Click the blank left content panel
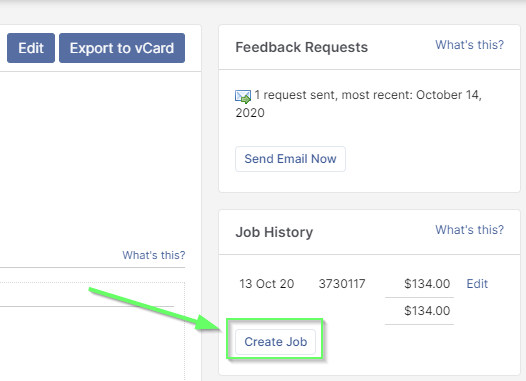This screenshot has height=381, width=526. click(x=101, y=158)
